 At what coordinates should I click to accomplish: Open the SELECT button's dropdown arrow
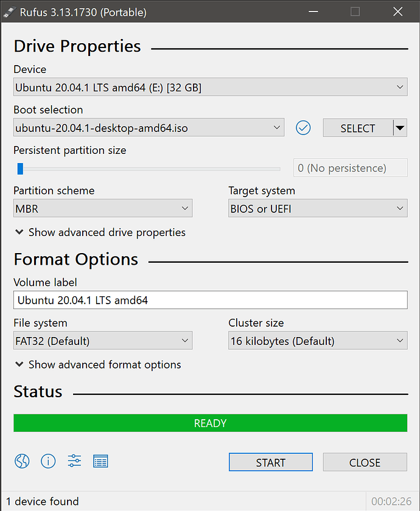click(400, 128)
